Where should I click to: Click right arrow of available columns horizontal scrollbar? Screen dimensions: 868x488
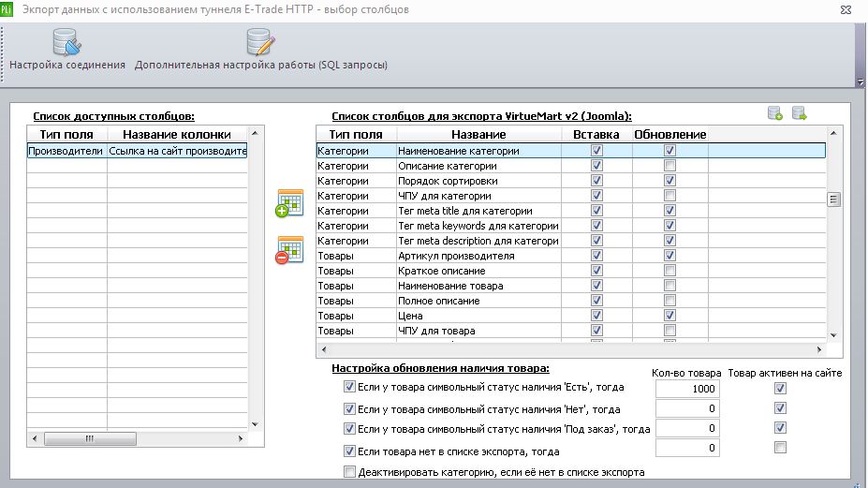click(x=241, y=438)
